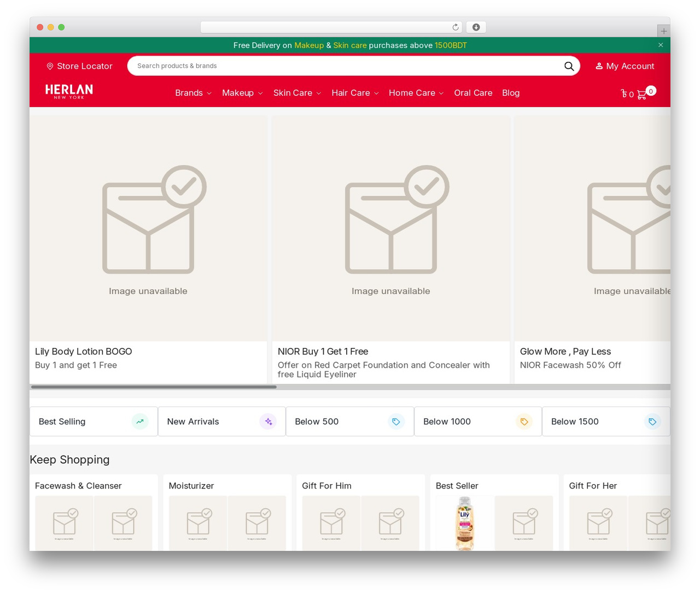Open the Glow More, Pay Less image

coord(593,229)
